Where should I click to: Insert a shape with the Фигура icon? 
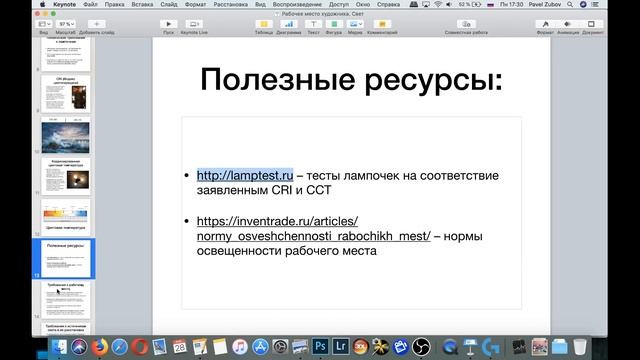pos(334,24)
